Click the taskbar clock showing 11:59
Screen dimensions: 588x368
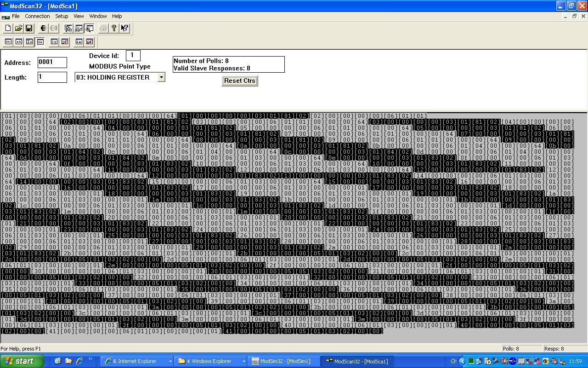pyautogui.click(x=575, y=362)
